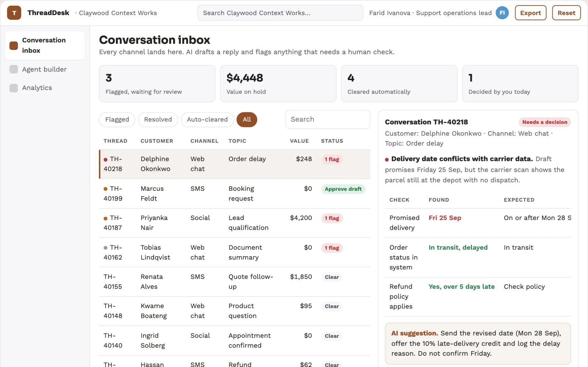Click the 1 flag badge for TH-40218

[x=332, y=159]
